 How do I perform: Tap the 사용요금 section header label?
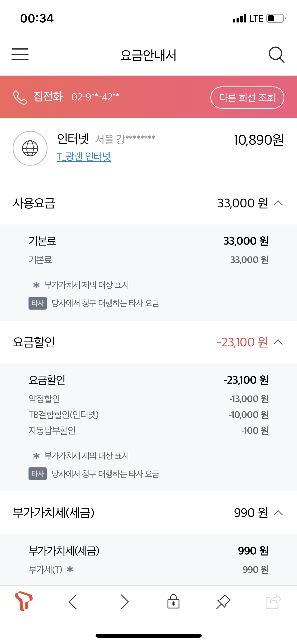(34, 203)
